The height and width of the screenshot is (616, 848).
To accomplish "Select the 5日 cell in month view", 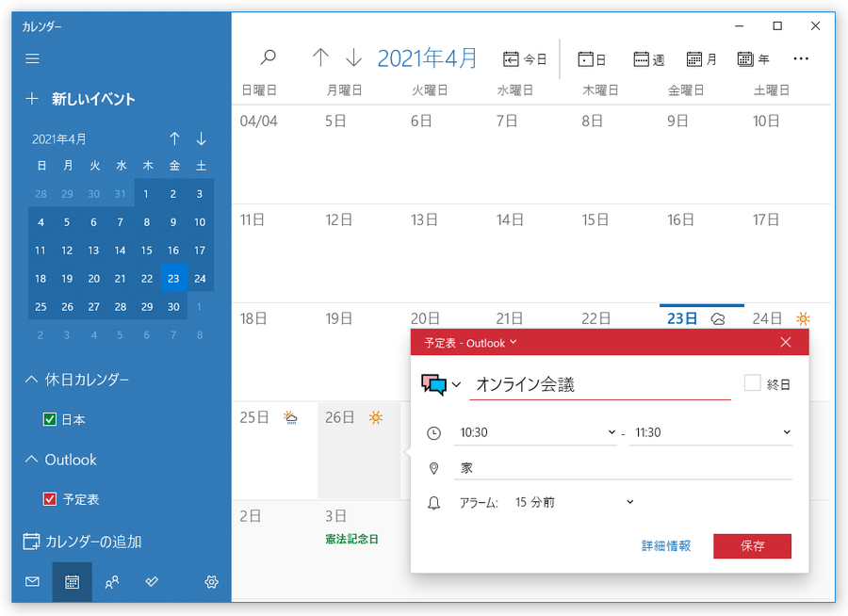I will coord(360,154).
